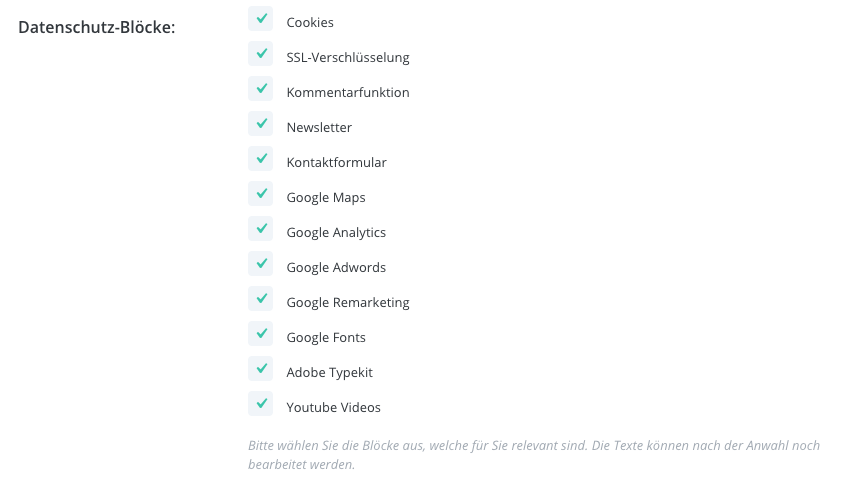The image size is (845, 485).
Task: Toggle the SSL-Verschlüsselung checkbox
Action: coord(261,54)
